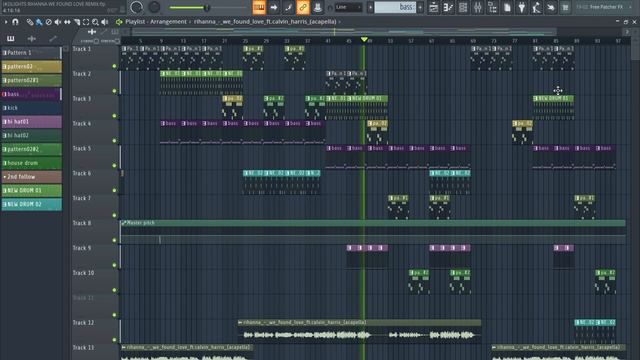
Task: Select the Delete tool
Action: pos(48,22)
